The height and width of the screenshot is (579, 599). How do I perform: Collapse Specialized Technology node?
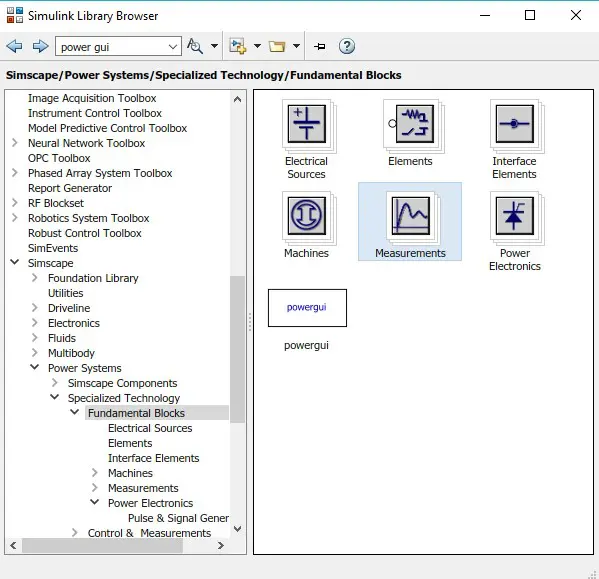click(x=55, y=397)
